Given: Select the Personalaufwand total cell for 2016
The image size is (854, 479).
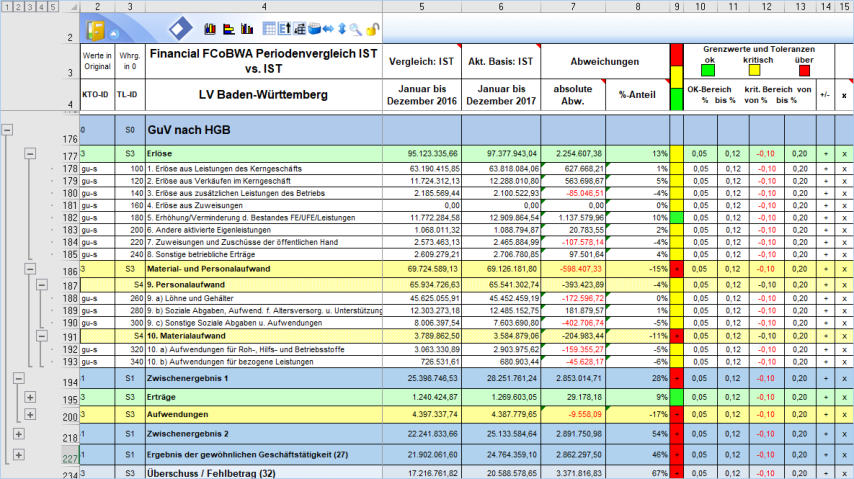Looking at the screenshot, I should coord(420,285).
